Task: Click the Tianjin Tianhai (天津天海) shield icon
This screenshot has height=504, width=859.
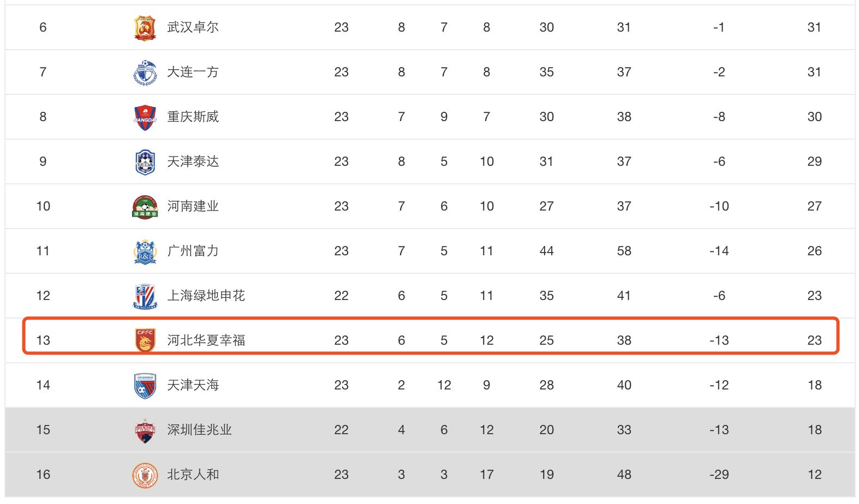Action: (145, 386)
